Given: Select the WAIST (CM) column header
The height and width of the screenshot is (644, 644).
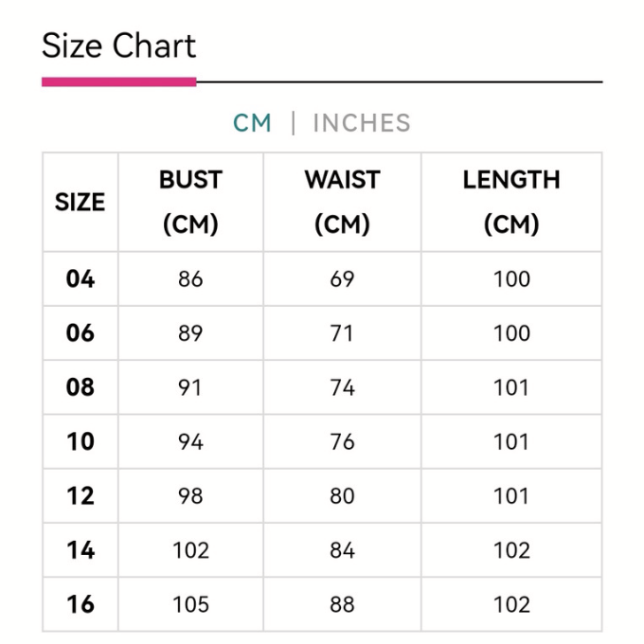Looking at the screenshot, I should (x=342, y=202).
